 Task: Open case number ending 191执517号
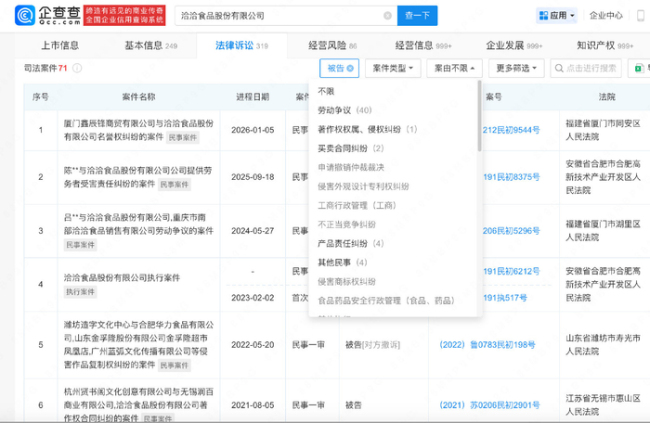click(505, 298)
